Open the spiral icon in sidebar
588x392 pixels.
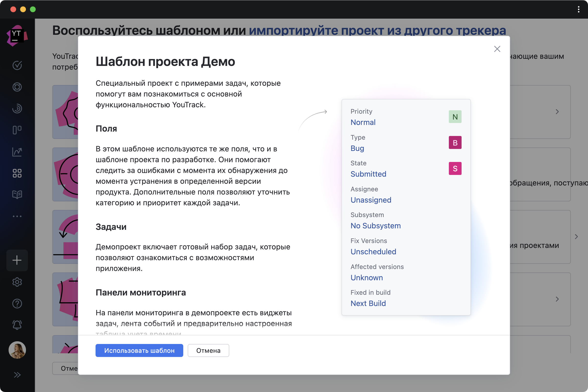point(17,109)
